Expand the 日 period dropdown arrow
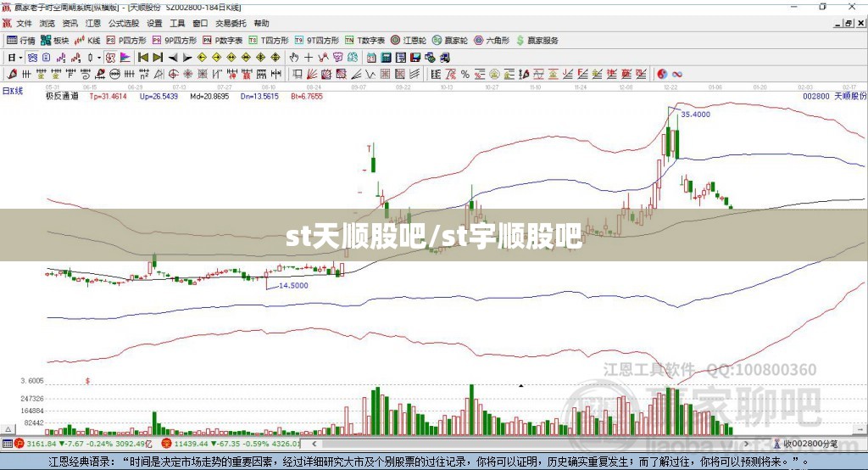 20,58
